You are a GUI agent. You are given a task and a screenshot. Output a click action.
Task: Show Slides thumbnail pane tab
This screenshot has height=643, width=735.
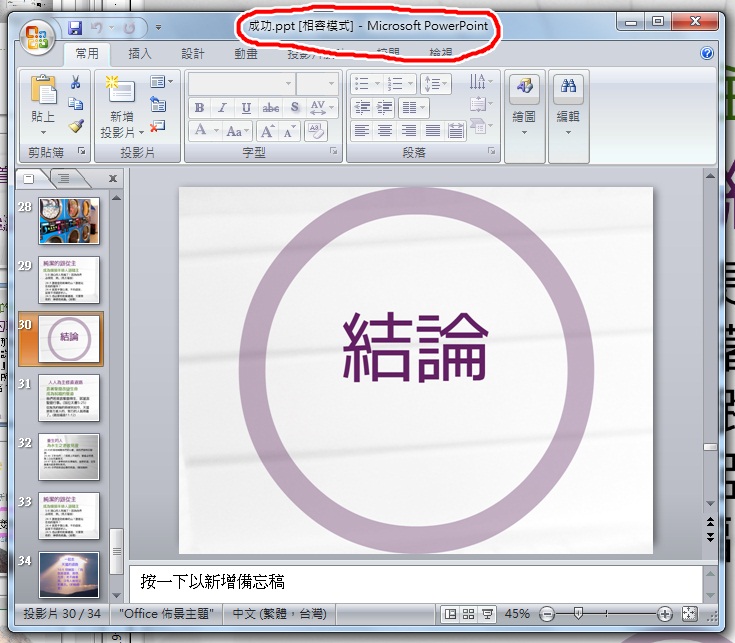click(x=29, y=179)
